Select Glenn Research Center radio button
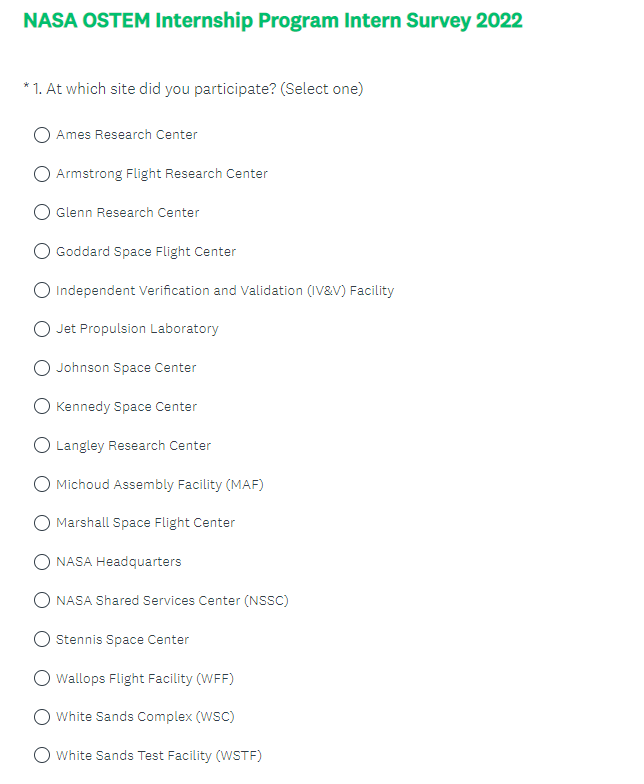Viewport: 644px width, 784px height. click(x=42, y=212)
